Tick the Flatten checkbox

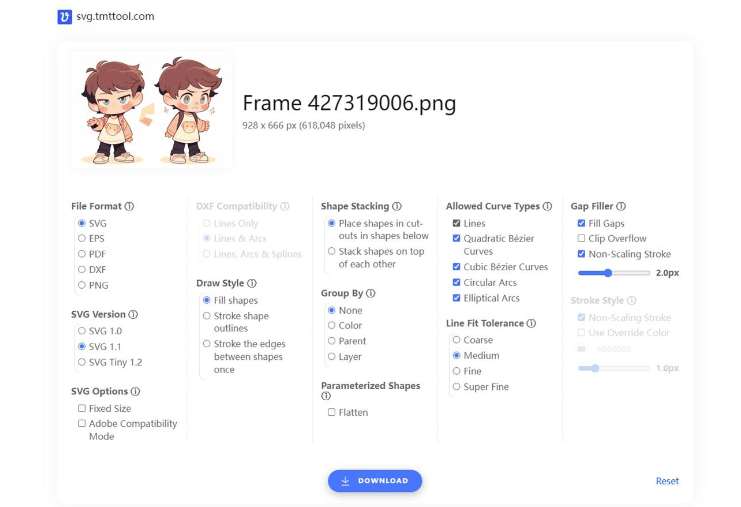tap(332, 412)
